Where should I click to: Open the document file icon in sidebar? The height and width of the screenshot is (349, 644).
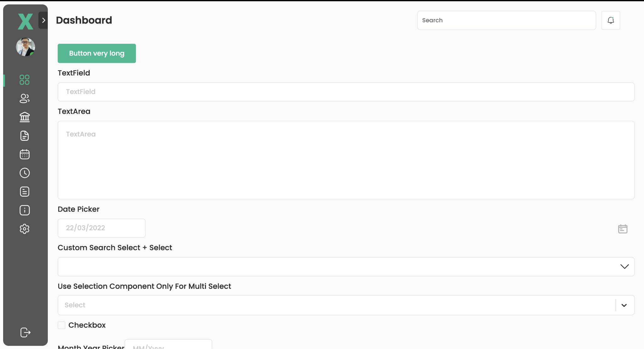(25, 136)
